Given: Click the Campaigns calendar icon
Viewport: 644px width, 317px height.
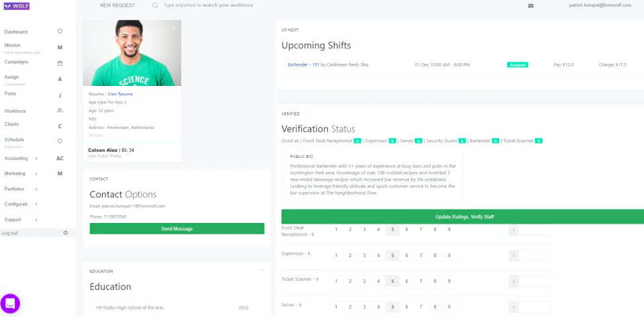Looking at the screenshot, I should tap(60, 63).
